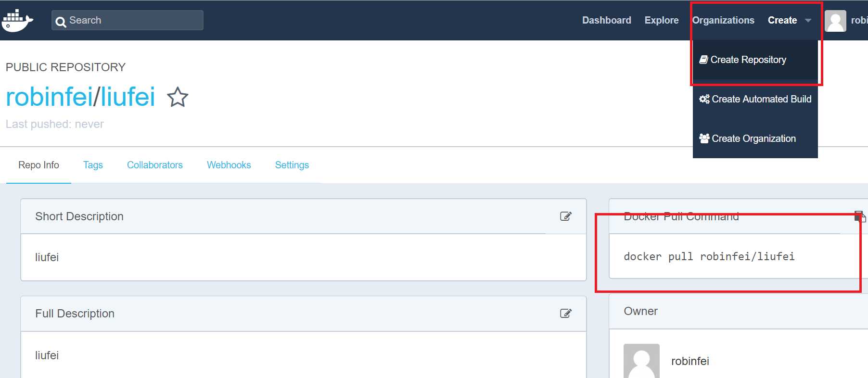Click the robinfei owner avatar image
The height and width of the screenshot is (378, 868).
[641, 361]
